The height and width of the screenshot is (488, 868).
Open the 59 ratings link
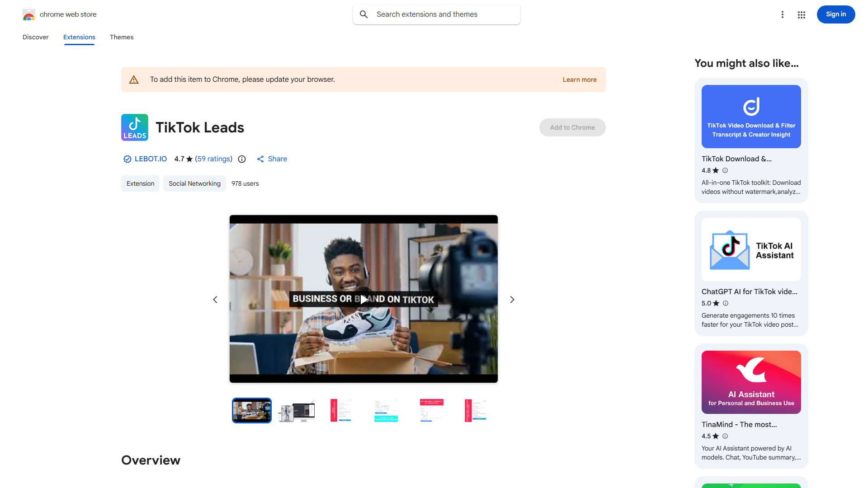[x=213, y=159]
